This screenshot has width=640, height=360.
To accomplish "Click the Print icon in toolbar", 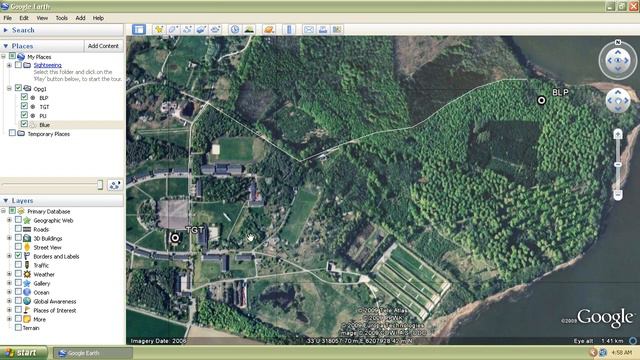I will coord(323,29).
